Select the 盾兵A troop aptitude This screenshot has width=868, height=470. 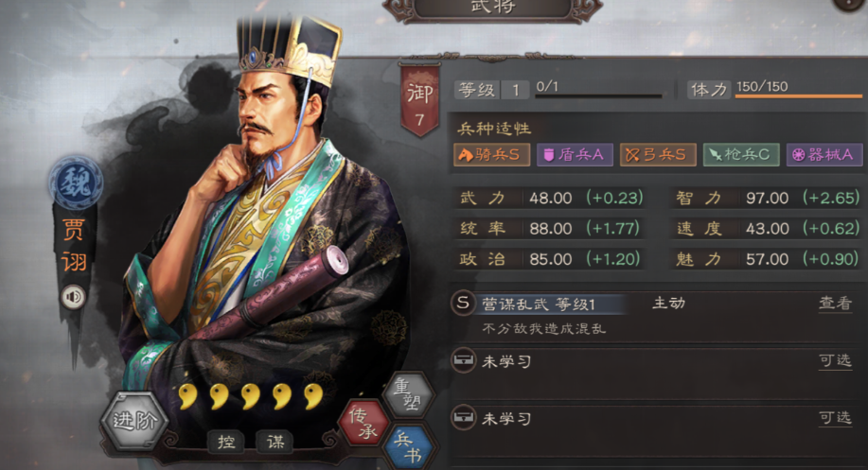point(575,155)
